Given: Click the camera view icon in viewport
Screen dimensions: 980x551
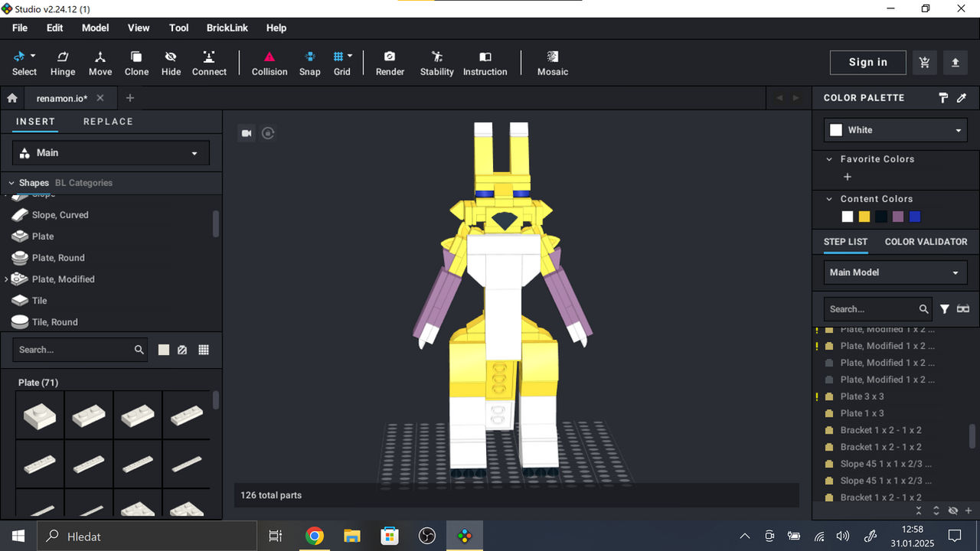Looking at the screenshot, I should coord(247,133).
